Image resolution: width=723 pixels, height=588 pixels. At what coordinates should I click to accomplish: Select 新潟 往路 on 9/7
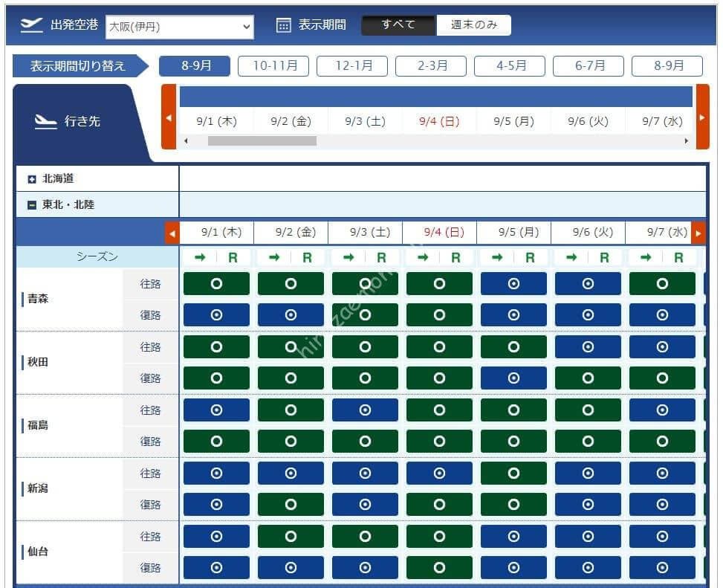click(662, 474)
